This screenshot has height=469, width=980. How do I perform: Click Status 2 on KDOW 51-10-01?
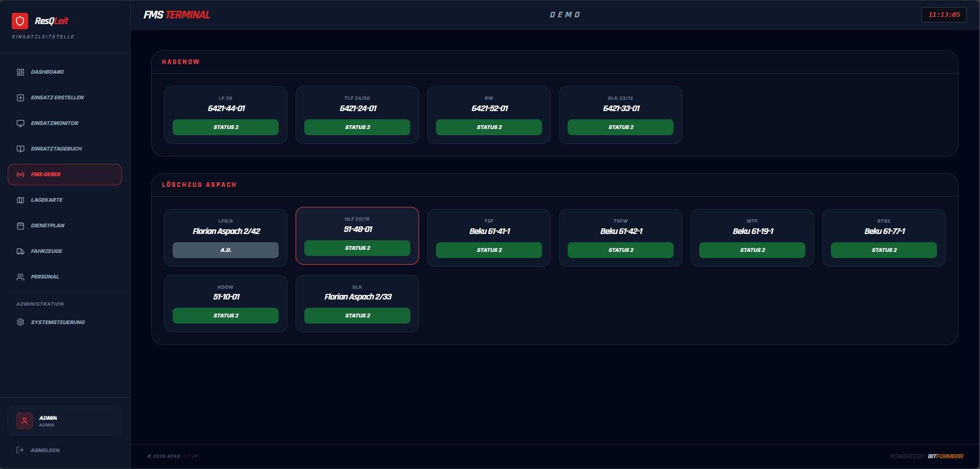point(225,315)
